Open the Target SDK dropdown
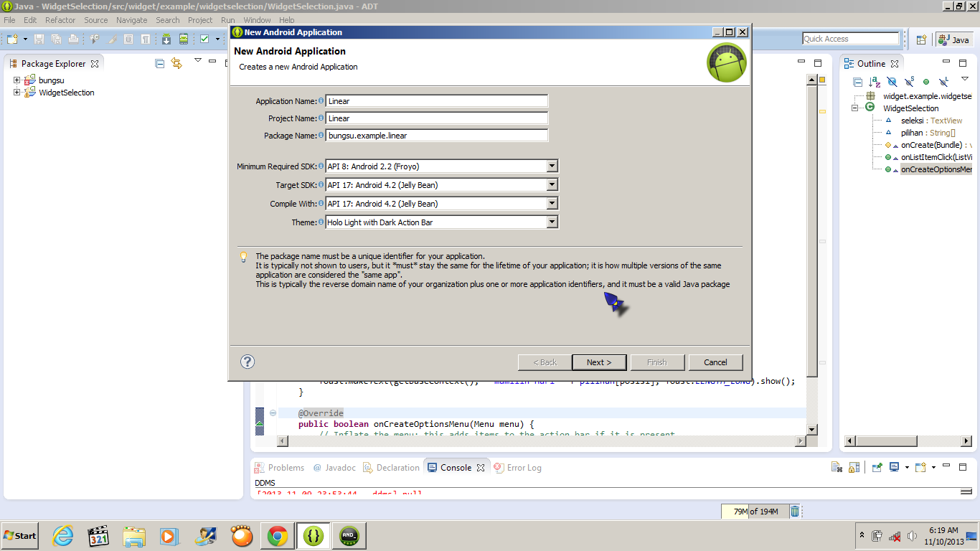Screen dimensions: 980x551 pyautogui.click(x=552, y=185)
